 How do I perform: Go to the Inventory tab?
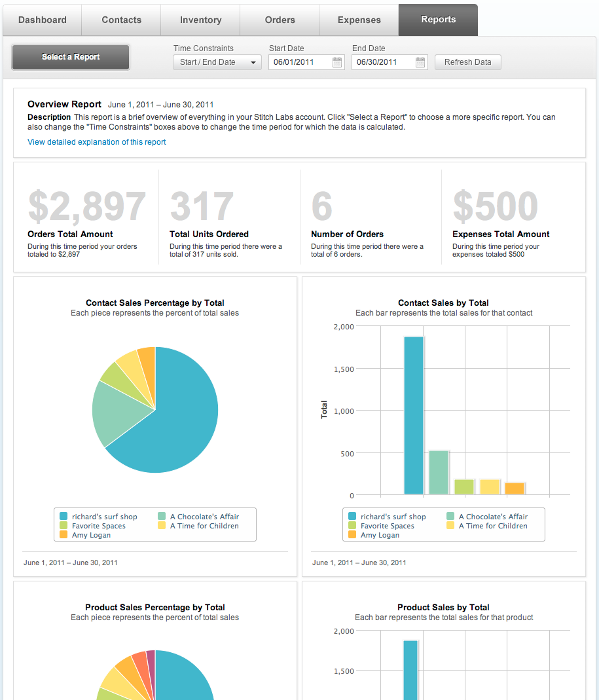[200, 20]
